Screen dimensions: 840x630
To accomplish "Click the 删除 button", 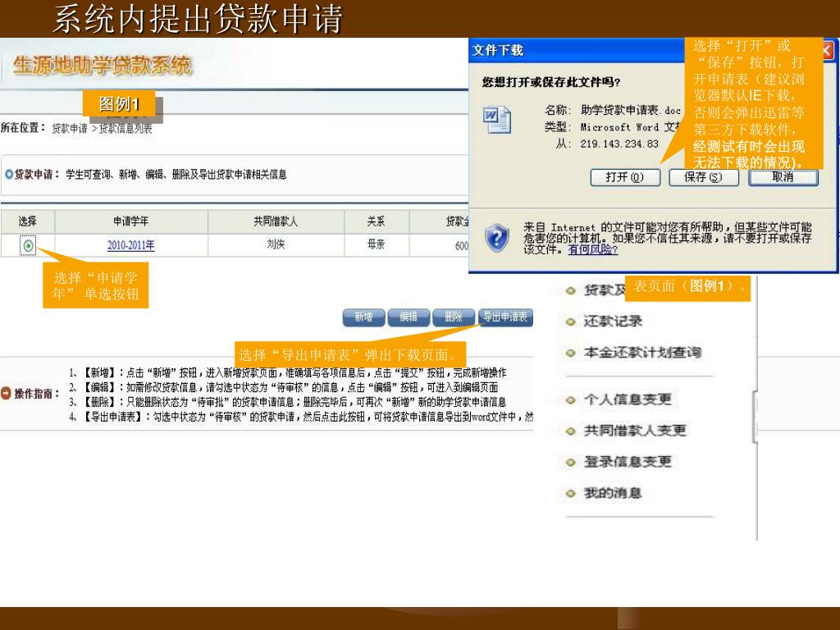I will pos(453,317).
